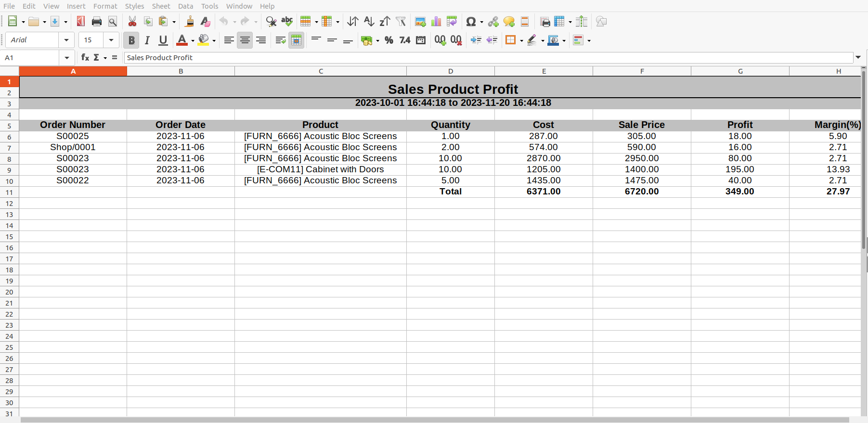
Task: Click the Cut scissors icon
Action: [x=132, y=22]
